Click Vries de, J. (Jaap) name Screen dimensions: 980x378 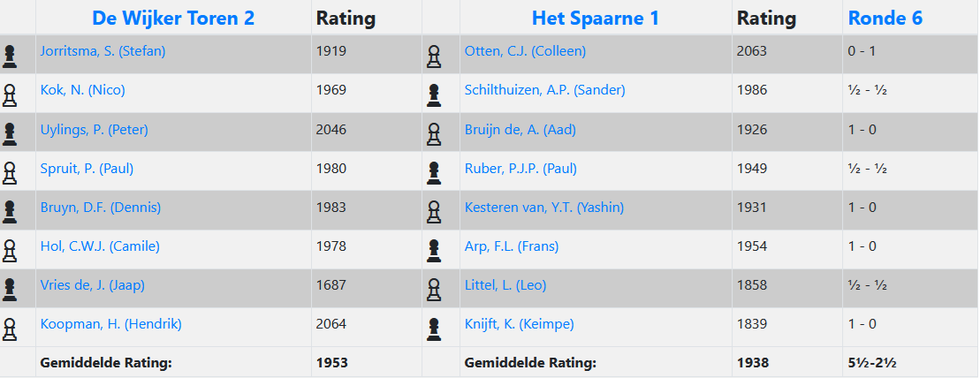tap(92, 284)
